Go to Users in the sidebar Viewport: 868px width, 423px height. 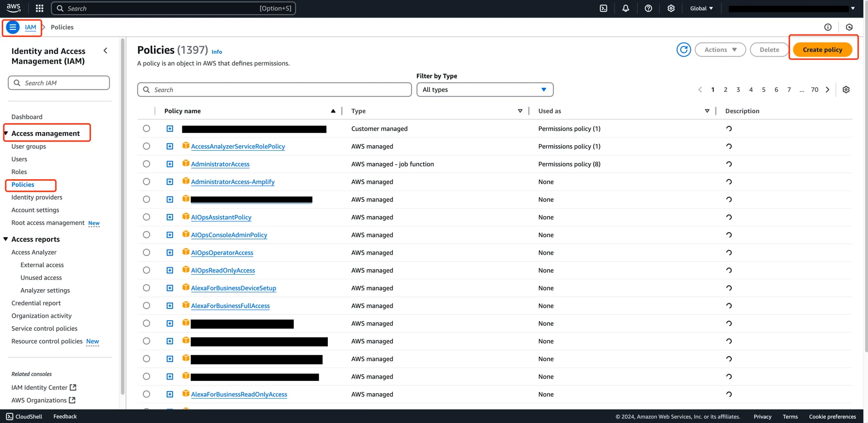(x=19, y=159)
